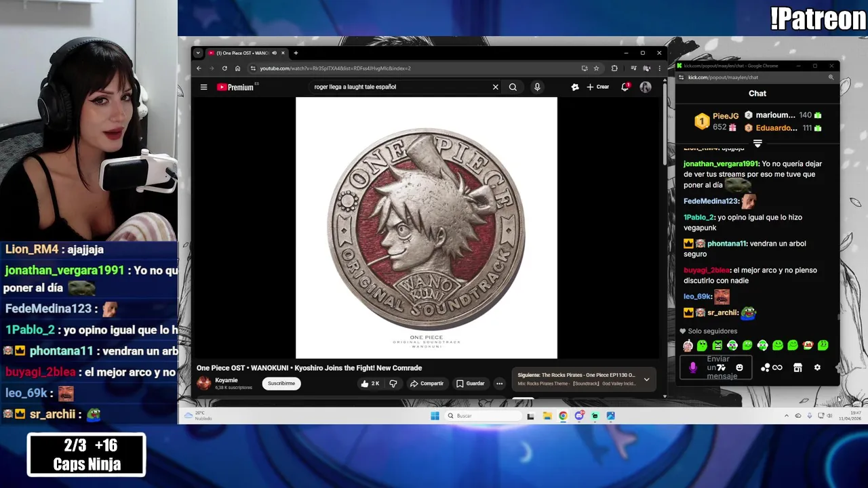Reload the YouTube page
The width and height of the screenshot is (868, 488).
click(224, 68)
